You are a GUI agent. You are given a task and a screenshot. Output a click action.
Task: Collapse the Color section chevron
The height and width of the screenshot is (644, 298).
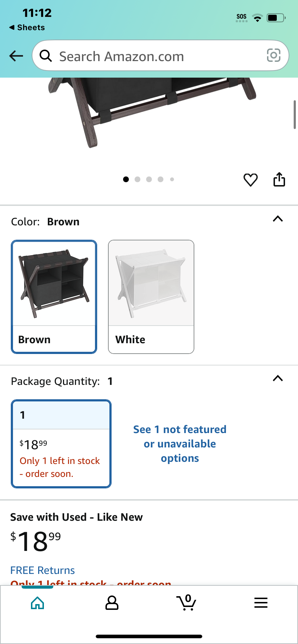(x=278, y=219)
